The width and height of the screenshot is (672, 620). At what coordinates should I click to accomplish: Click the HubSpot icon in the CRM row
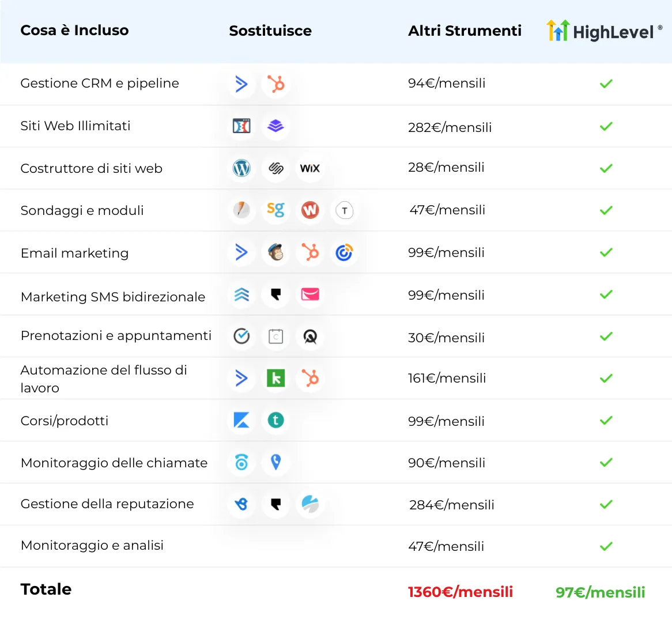[x=275, y=84]
